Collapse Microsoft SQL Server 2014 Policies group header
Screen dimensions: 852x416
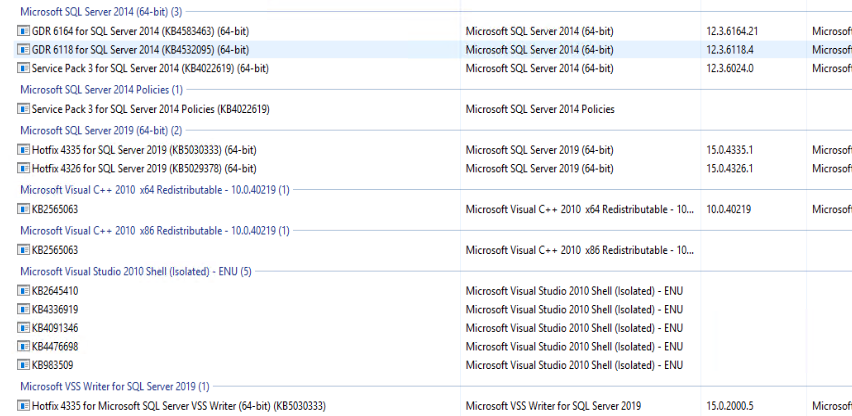coord(102,89)
